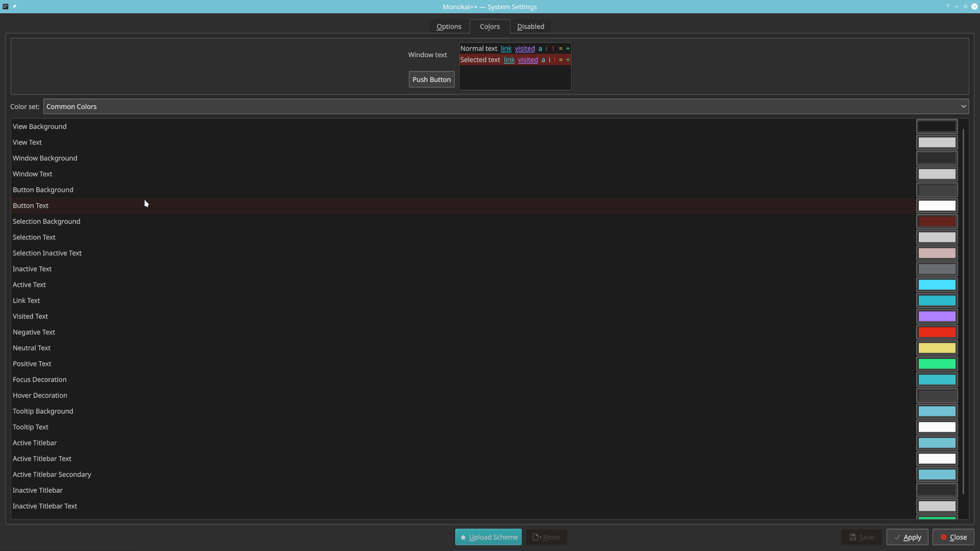Apply the color scheme changes
Screen dimensions: 980x551
(x=907, y=537)
